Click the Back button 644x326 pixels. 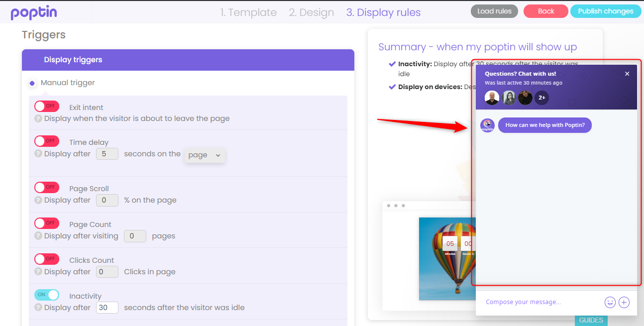point(546,11)
